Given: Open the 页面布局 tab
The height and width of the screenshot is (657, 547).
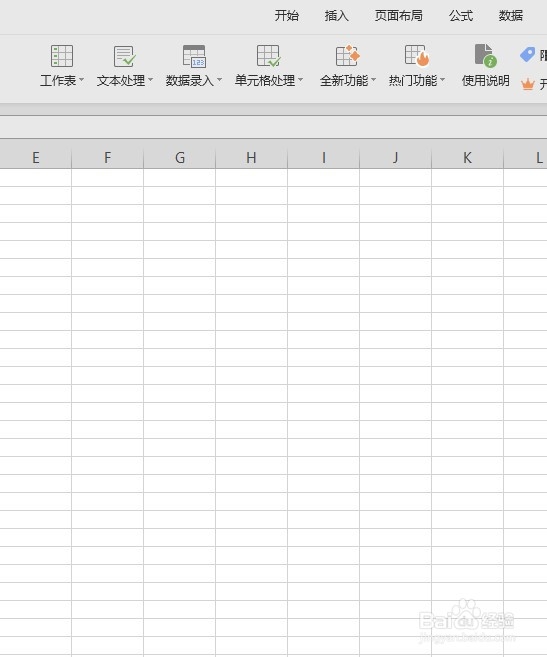Looking at the screenshot, I should click(x=399, y=16).
